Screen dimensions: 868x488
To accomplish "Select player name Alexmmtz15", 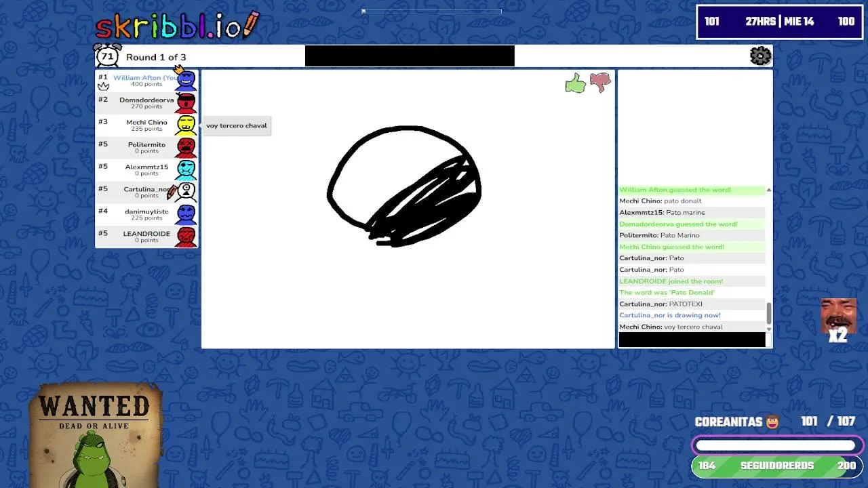I will (146, 167).
